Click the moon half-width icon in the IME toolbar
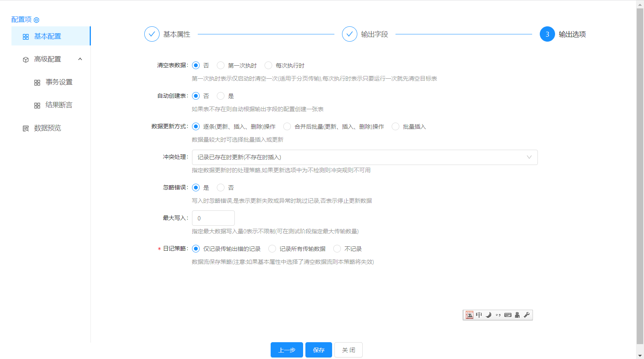 point(488,315)
